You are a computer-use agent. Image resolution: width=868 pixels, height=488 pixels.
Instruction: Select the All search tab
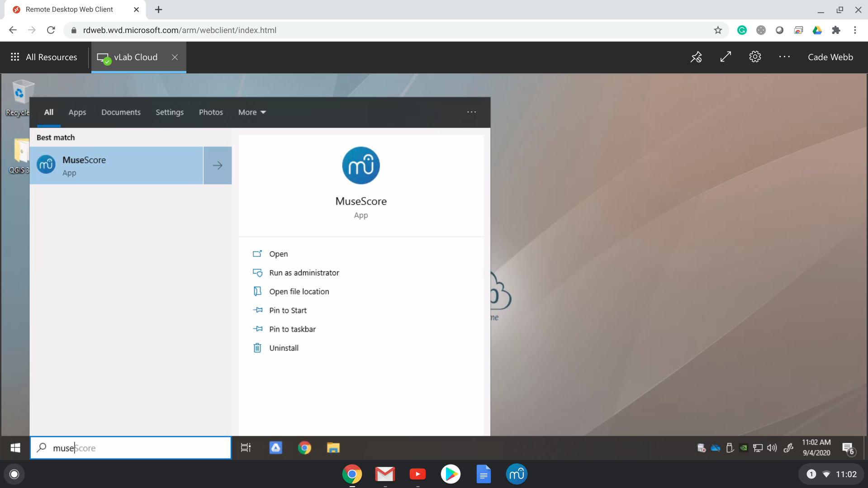pyautogui.click(x=49, y=112)
